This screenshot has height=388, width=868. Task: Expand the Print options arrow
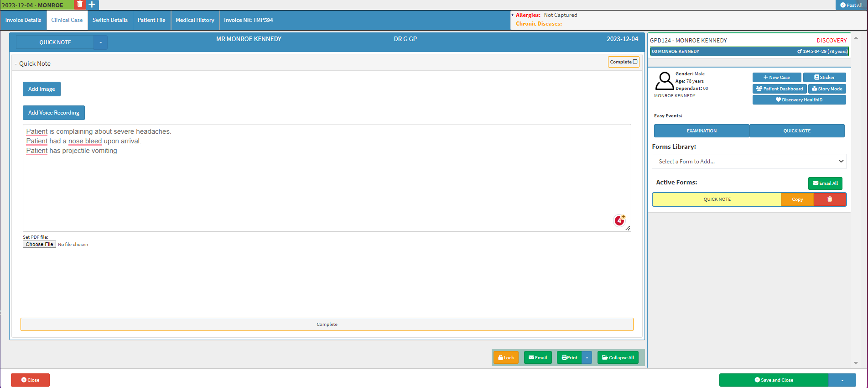tap(587, 358)
